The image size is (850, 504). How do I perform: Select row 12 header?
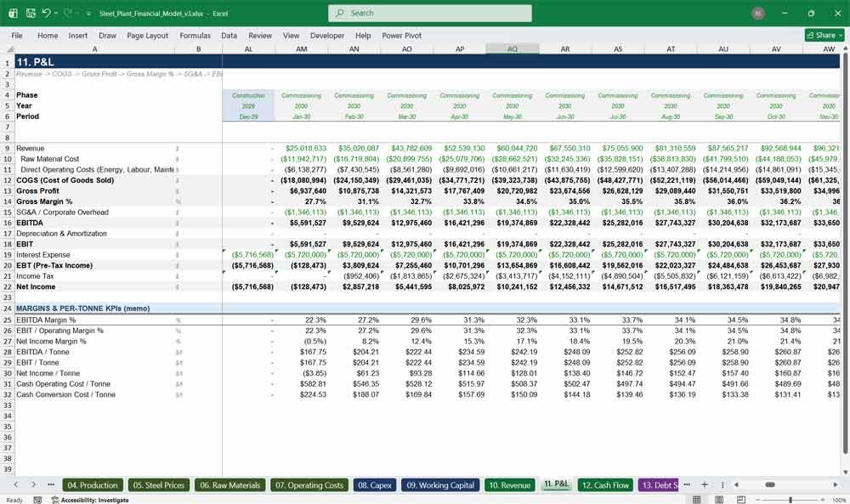pos(7,180)
